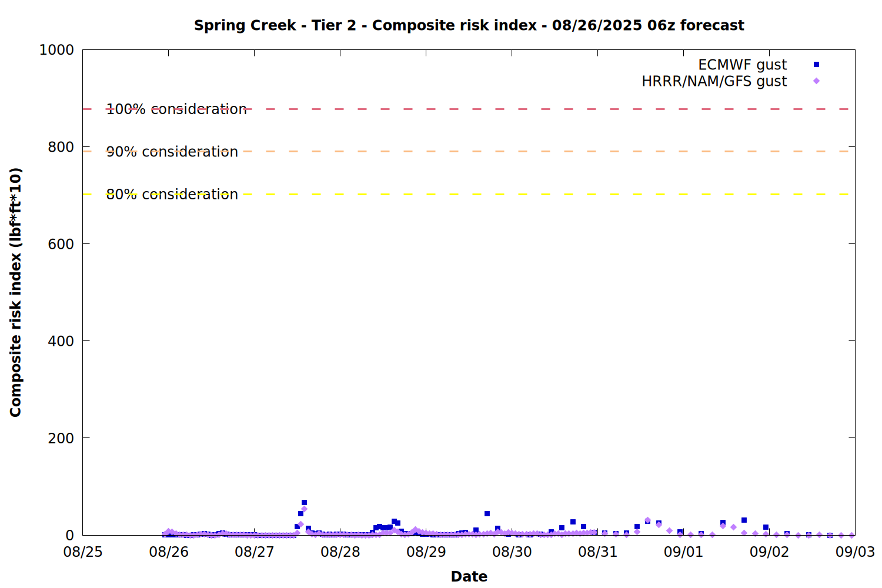Click the x-axis date 09/02
This screenshot has height=588, width=882.
click(x=770, y=552)
